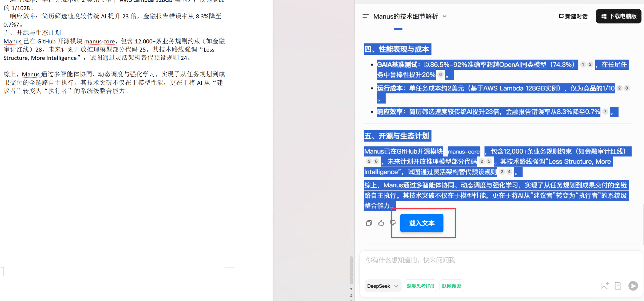Open citation 8 after 竞品的1/10
Viewport: 644px width, 301px height.
[626, 88]
